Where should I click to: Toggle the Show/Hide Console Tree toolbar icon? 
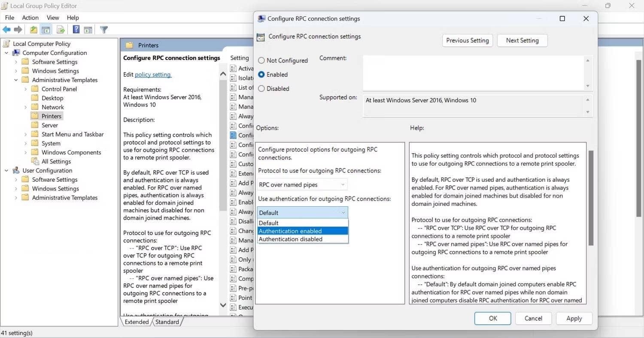(x=46, y=30)
